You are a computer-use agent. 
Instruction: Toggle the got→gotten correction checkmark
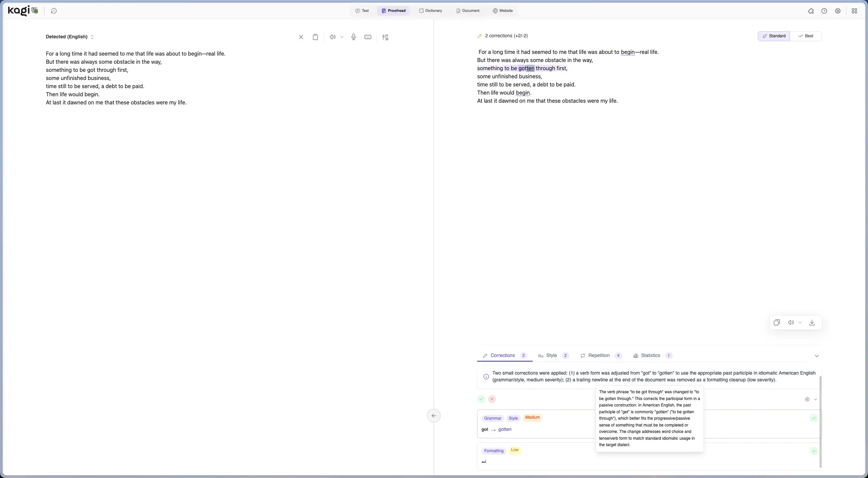point(813,418)
